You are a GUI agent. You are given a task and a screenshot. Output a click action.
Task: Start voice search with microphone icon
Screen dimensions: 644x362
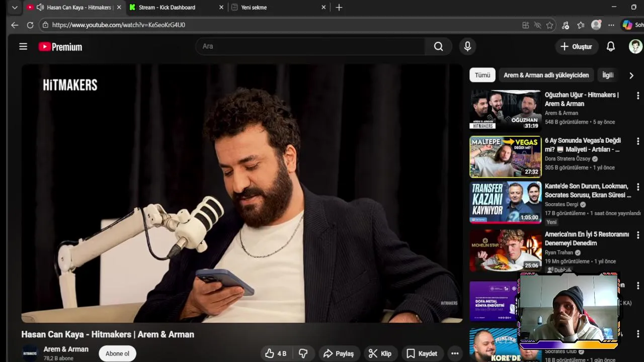point(467,46)
